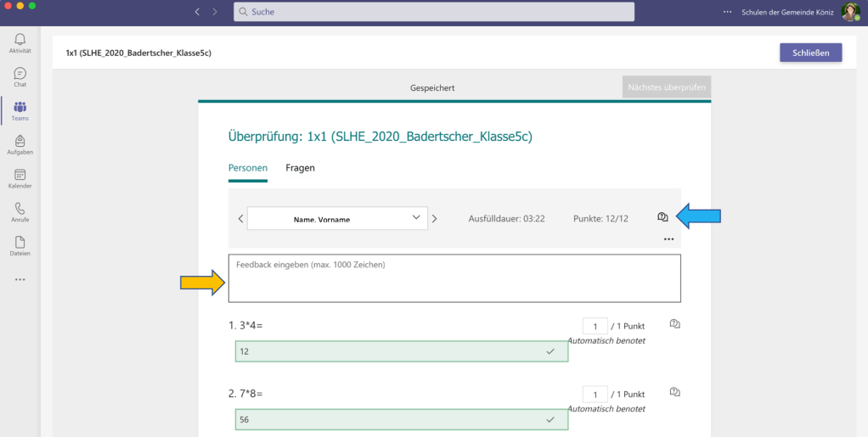This screenshot has width=868, height=437.
Task: Expand the Name, Vorname student dropdown
Action: 336,218
